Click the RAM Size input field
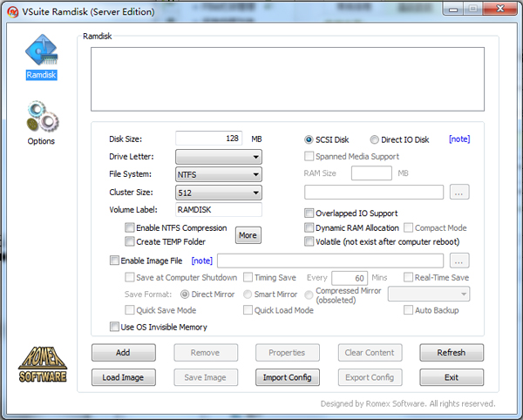 (371, 173)
